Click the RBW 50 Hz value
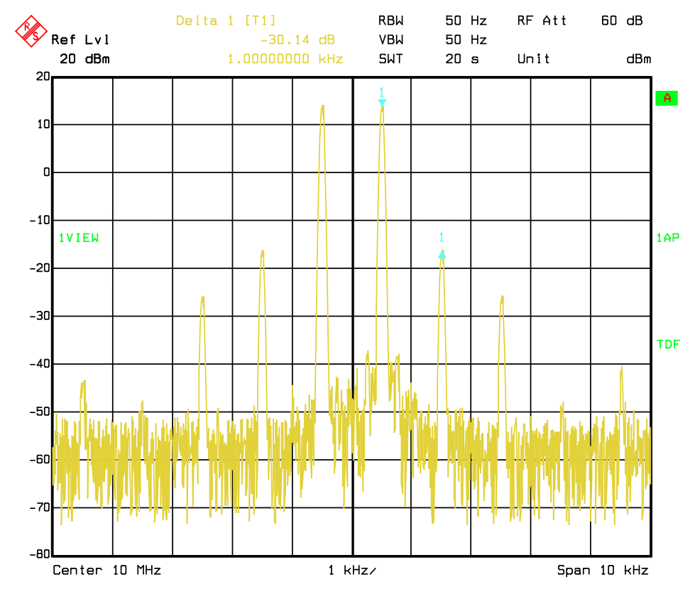This screenshot has height=616, width=695. click(x=466, y=21)
